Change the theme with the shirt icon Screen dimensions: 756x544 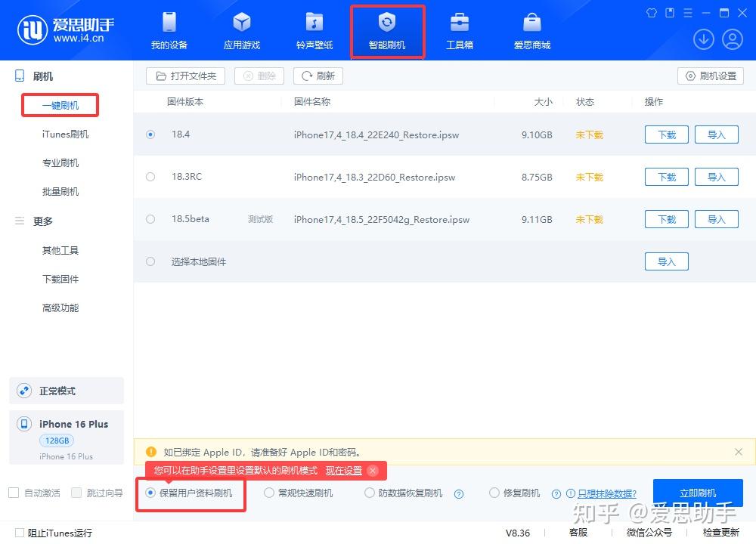tap(651, 13)
